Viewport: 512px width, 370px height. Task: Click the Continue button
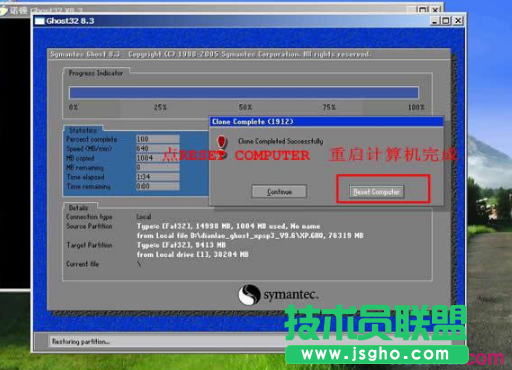[x=279, y=192]
